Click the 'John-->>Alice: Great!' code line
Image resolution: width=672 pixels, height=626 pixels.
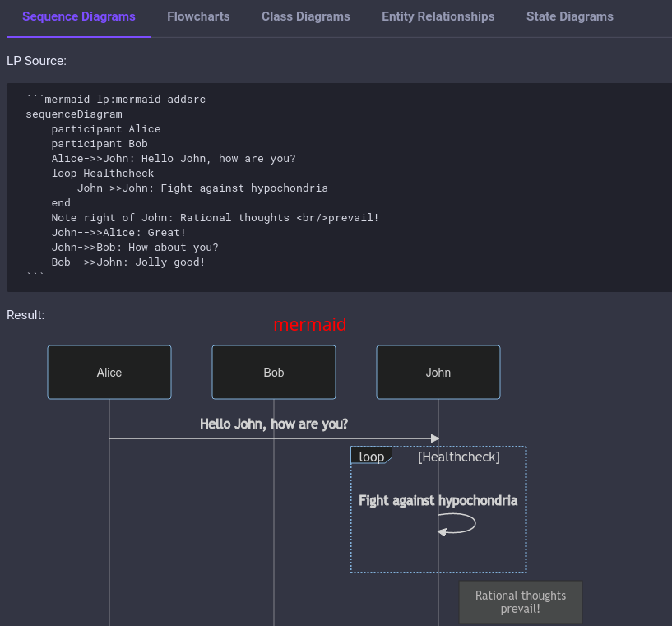(x=118, y=233)
